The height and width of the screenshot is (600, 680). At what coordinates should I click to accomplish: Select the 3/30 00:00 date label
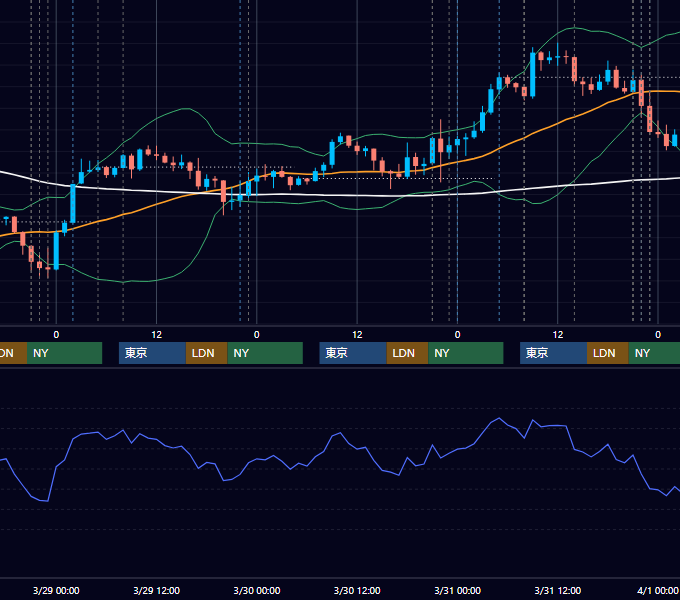257,590
